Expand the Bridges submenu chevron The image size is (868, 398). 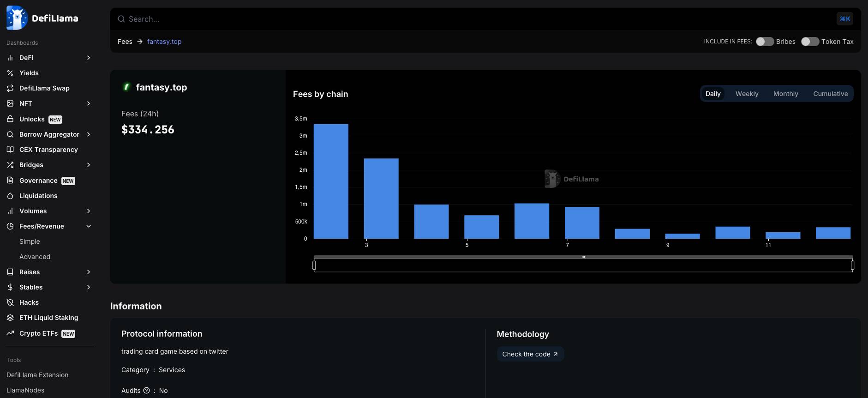pos(89,165)
